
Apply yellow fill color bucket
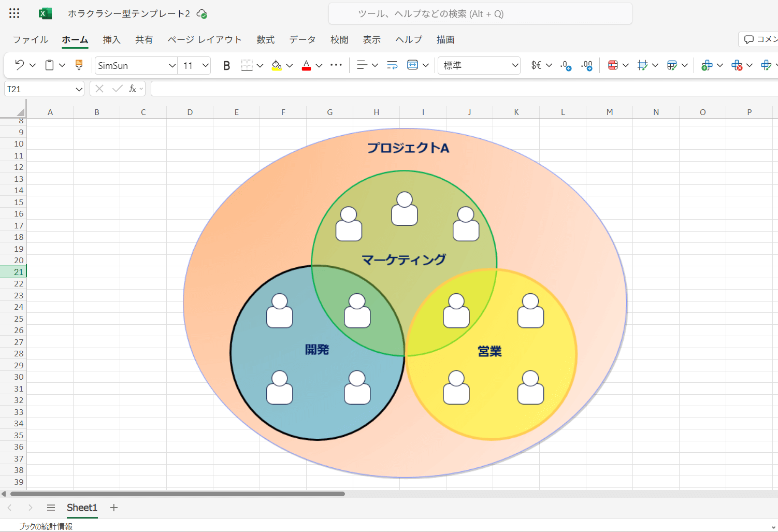[277, 65]
